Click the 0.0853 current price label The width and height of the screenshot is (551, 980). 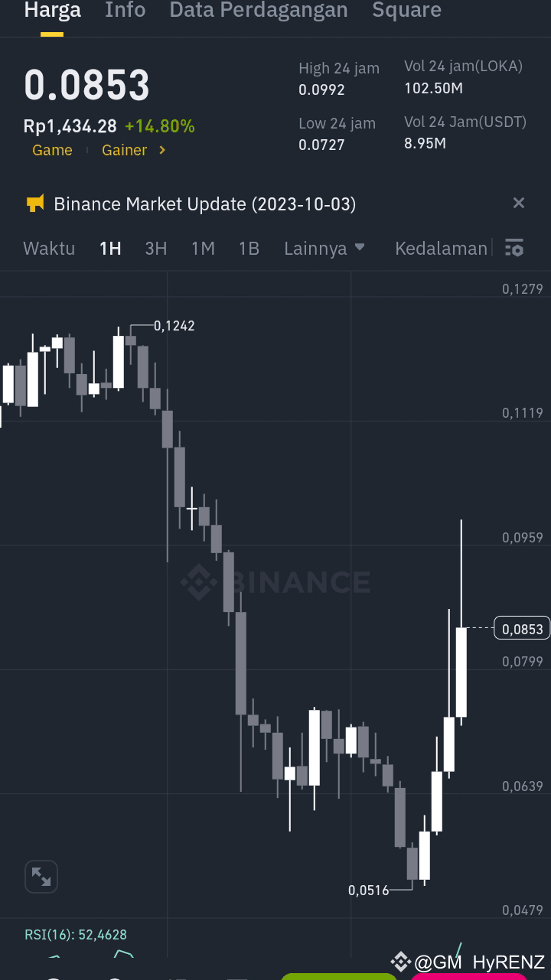coord(522,628)
